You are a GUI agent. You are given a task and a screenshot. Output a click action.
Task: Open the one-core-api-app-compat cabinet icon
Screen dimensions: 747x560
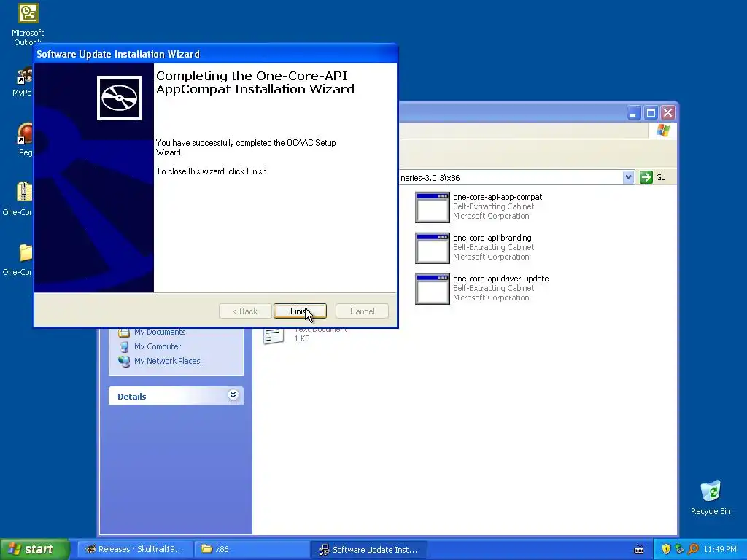click(x=432, y=207)
